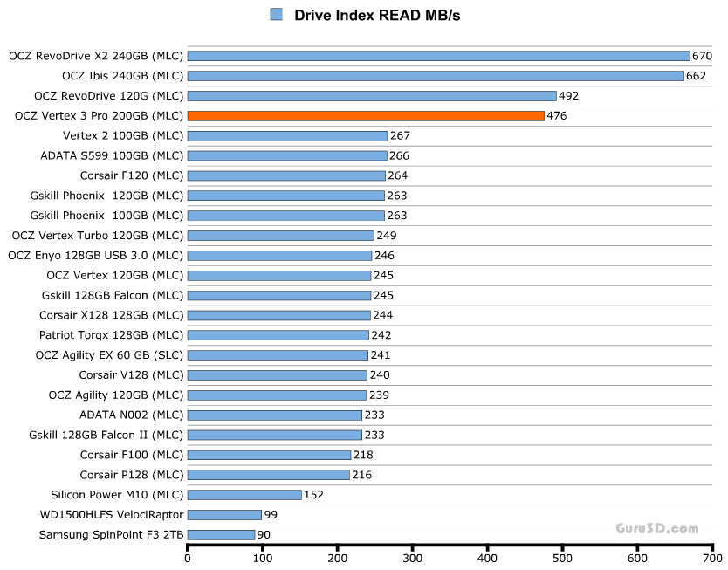The image size is (728, 570).
Task: Click the 300 tick on the x-axis
Action: pos(412,558)
